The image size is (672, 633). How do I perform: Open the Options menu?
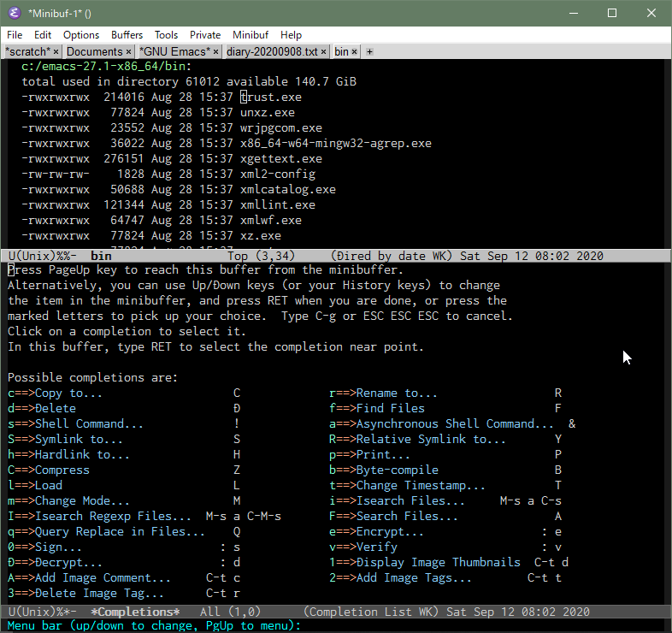[81, 35]
